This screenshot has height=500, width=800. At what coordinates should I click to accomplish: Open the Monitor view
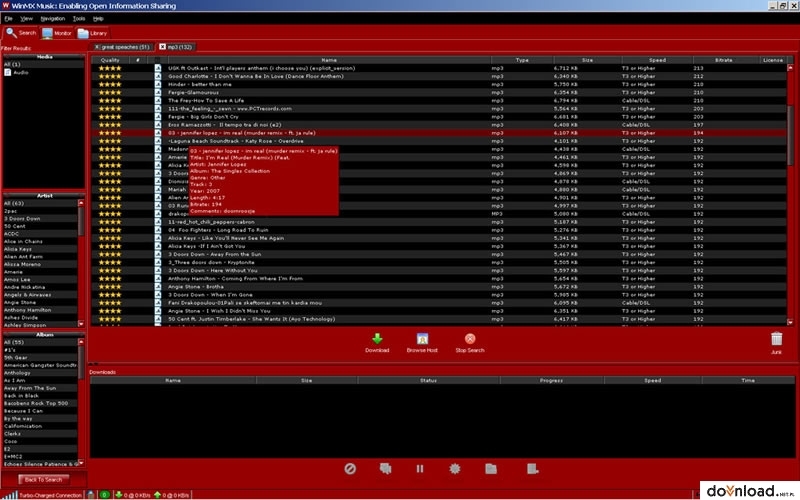57,33
